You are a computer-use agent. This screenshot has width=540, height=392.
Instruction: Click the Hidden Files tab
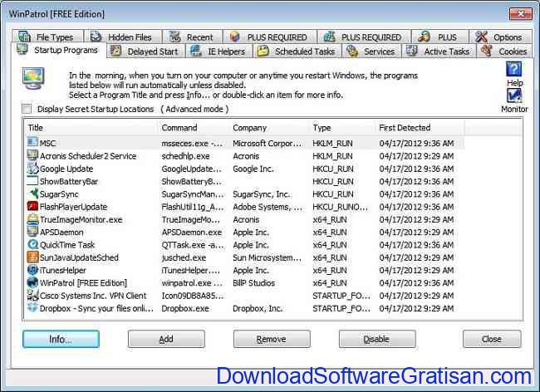[x=123, y=37]
